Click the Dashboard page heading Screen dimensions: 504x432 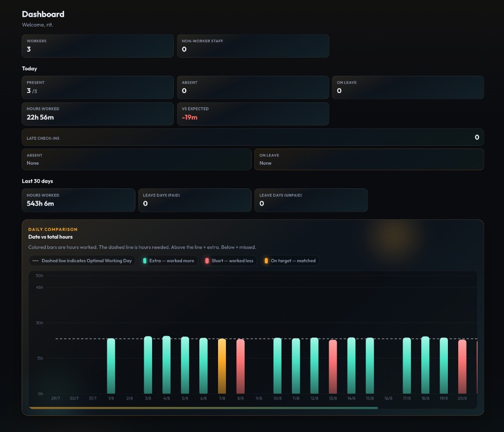(43, 14)
